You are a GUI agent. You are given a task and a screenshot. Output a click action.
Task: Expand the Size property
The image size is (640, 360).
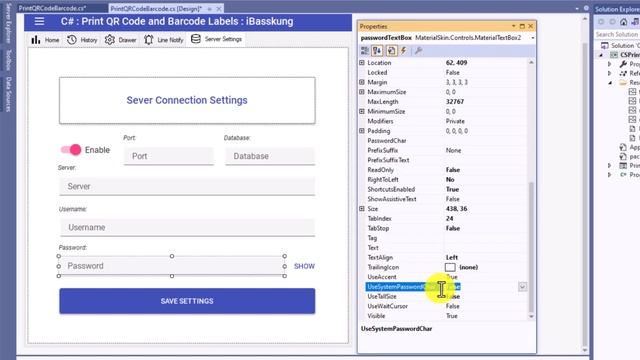coord(362,209)
